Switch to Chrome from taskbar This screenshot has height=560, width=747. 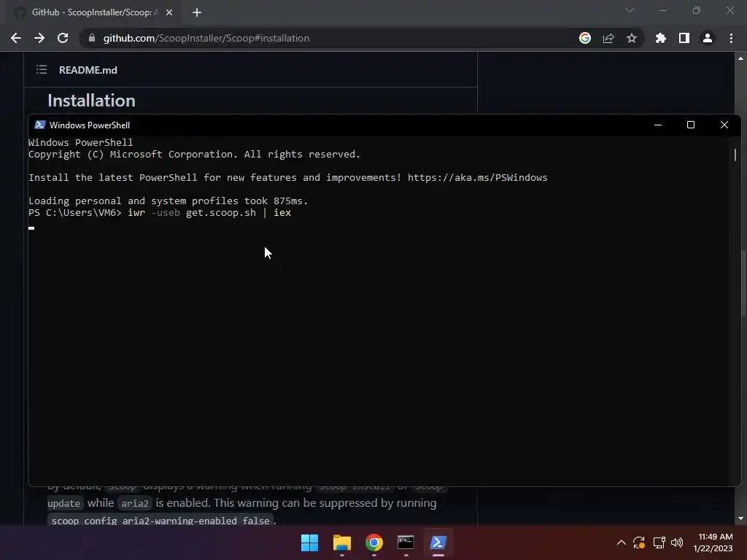(374, 542)
